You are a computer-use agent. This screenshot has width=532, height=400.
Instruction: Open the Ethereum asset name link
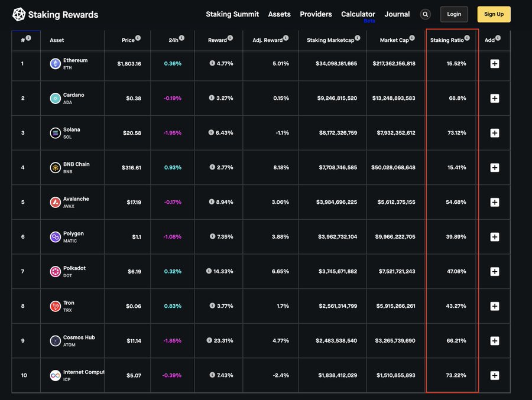pos(75,60)
